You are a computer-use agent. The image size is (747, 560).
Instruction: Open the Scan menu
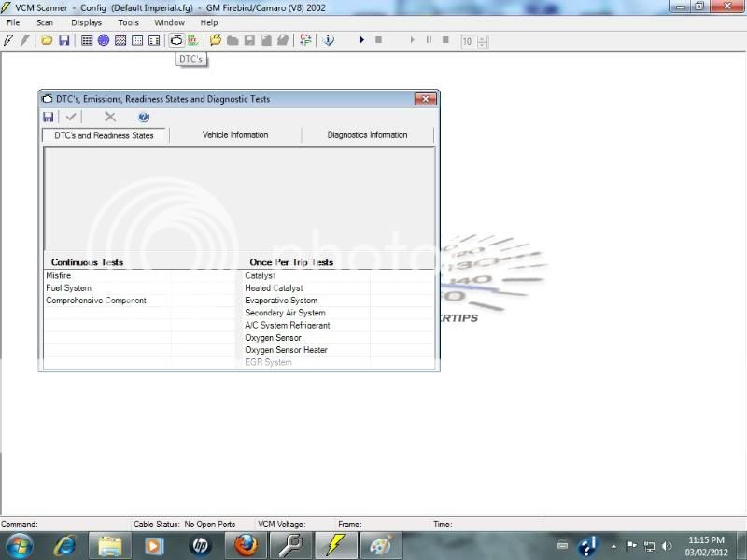click(x=45, y=22)
